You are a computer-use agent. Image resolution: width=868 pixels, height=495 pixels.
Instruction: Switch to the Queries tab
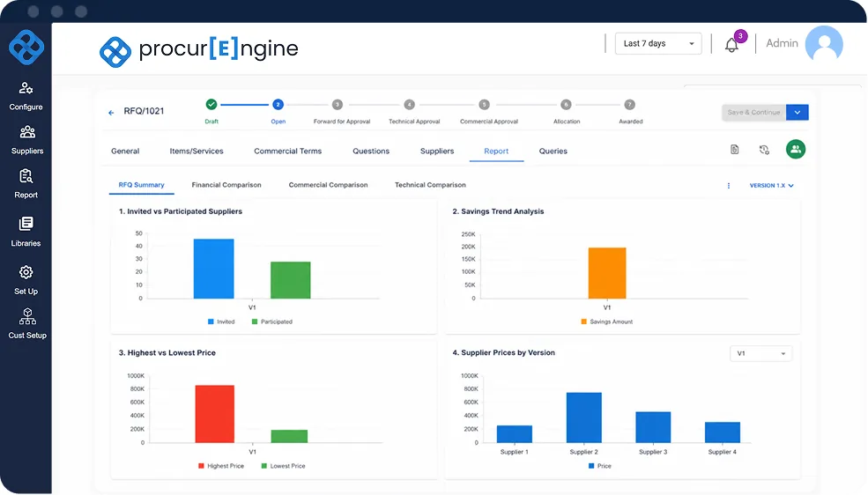pyautogui.click(x=553, y=151)
